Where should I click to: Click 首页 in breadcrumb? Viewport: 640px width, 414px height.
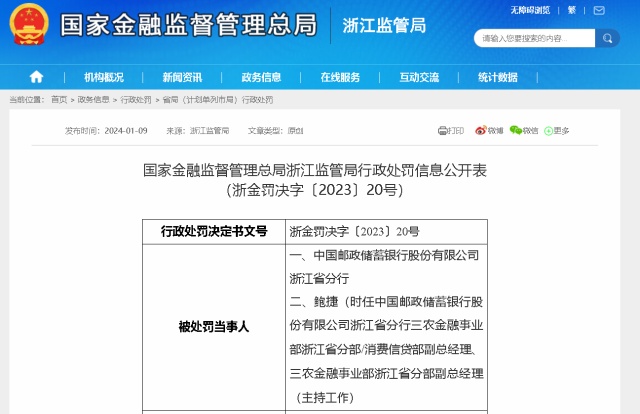(59, 100)
